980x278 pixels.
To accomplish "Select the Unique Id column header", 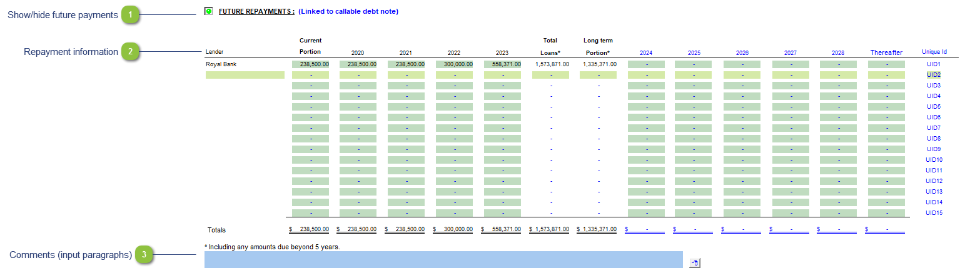I will pos(934,52).
